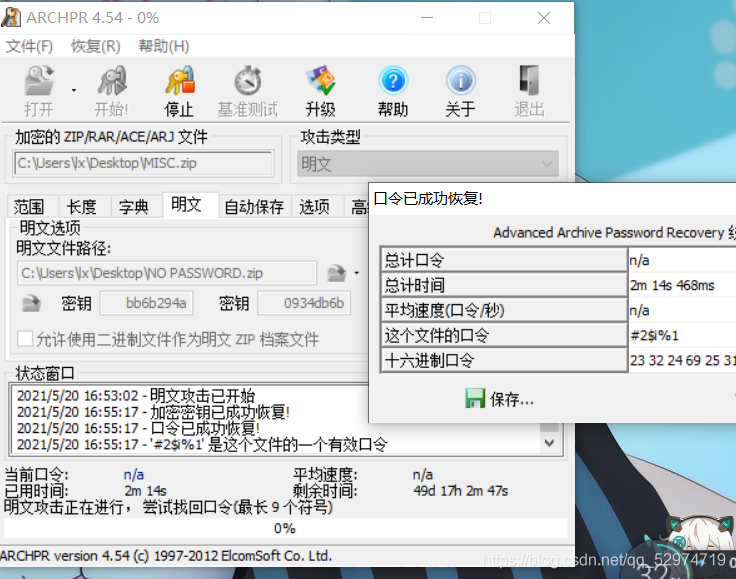Close the ARCHPR window
Image resolution: width=736 pixels, height=579 pixels.
544,18
